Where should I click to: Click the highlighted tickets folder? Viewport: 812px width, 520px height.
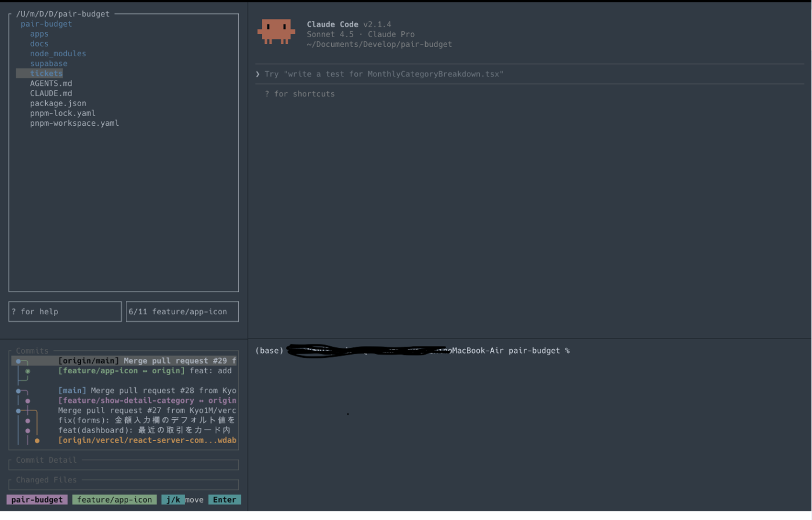point(39,74)
